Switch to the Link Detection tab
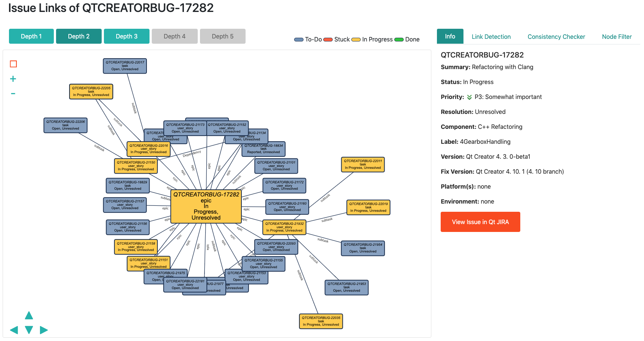This screenshot has width=644, height=341. (491, 37)
